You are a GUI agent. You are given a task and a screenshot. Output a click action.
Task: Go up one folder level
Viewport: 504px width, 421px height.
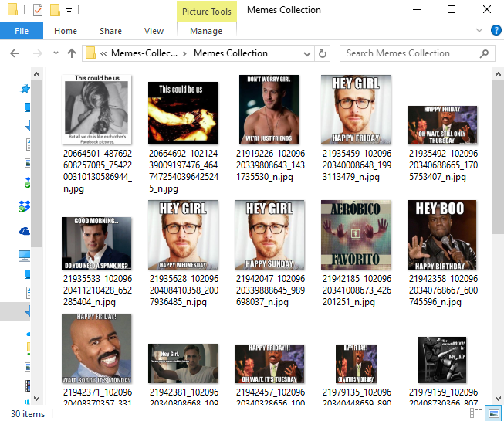[x=72, y=53]
